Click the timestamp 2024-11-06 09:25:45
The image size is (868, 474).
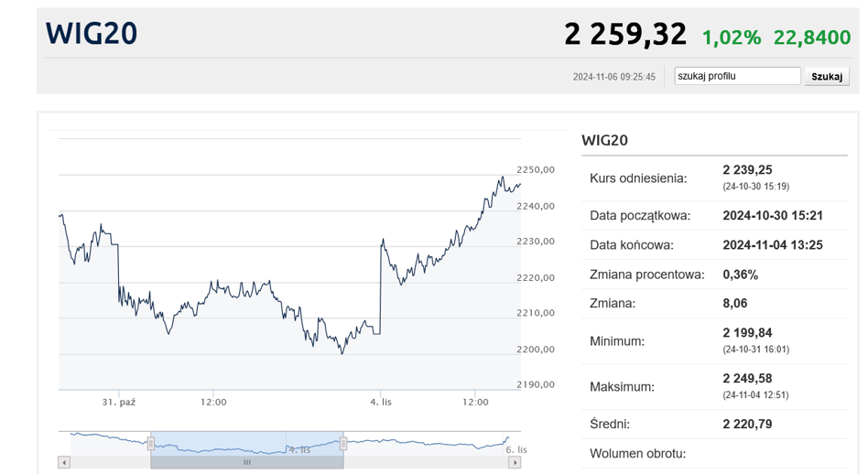(x=613, y=77)
